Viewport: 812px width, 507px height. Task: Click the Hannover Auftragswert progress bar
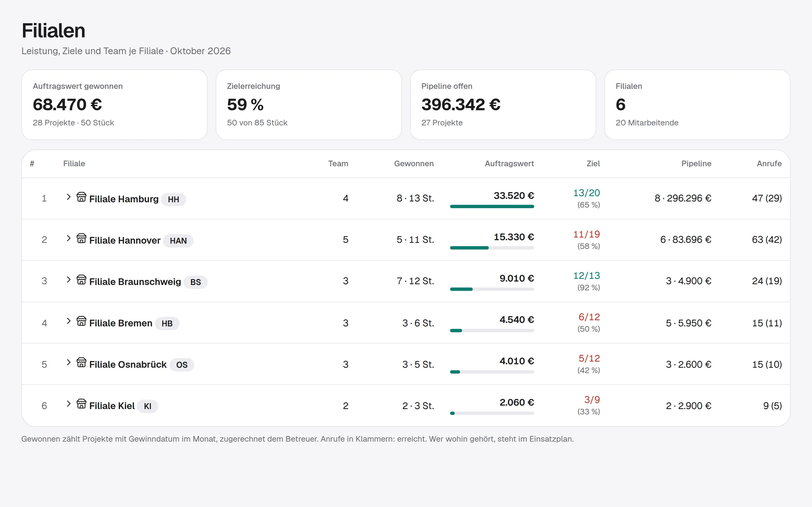click(492, 248)
